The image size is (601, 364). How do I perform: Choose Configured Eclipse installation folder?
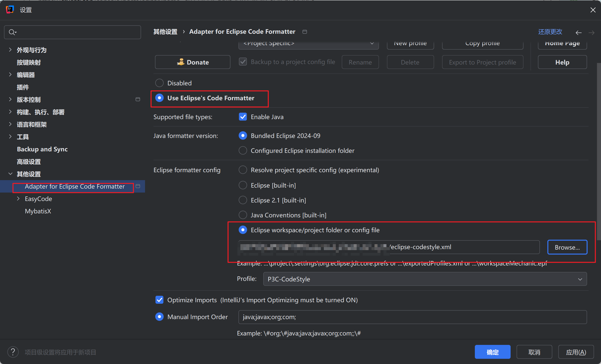243,151
